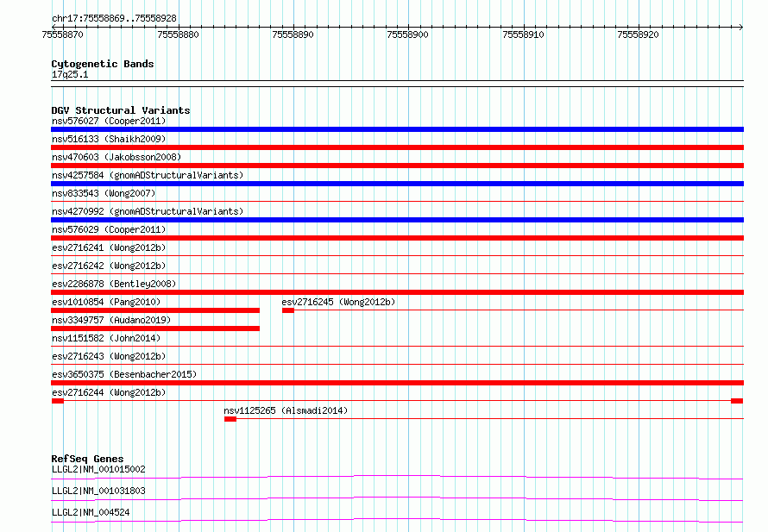
Task: Click the red bar under esv2286878
Action: [x=397, y=292]
